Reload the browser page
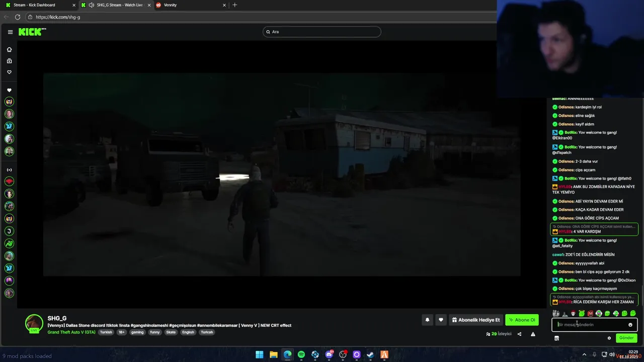 [x=18, y=17]
